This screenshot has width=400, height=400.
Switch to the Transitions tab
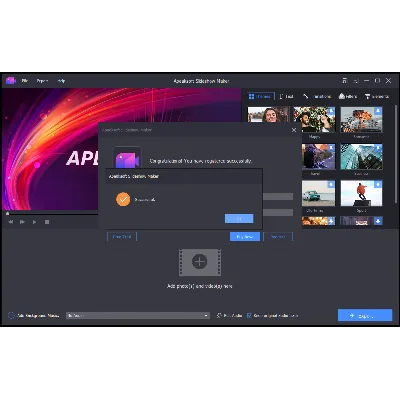tap(317, 96)
